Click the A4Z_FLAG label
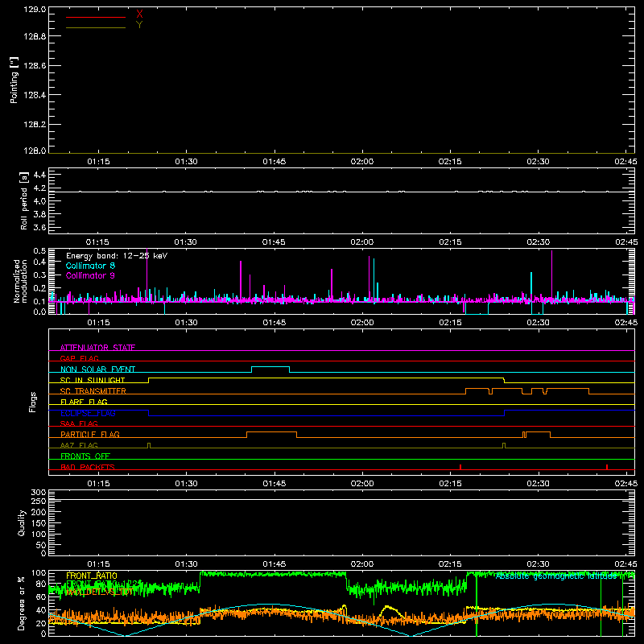 click(x=79, y=445)
